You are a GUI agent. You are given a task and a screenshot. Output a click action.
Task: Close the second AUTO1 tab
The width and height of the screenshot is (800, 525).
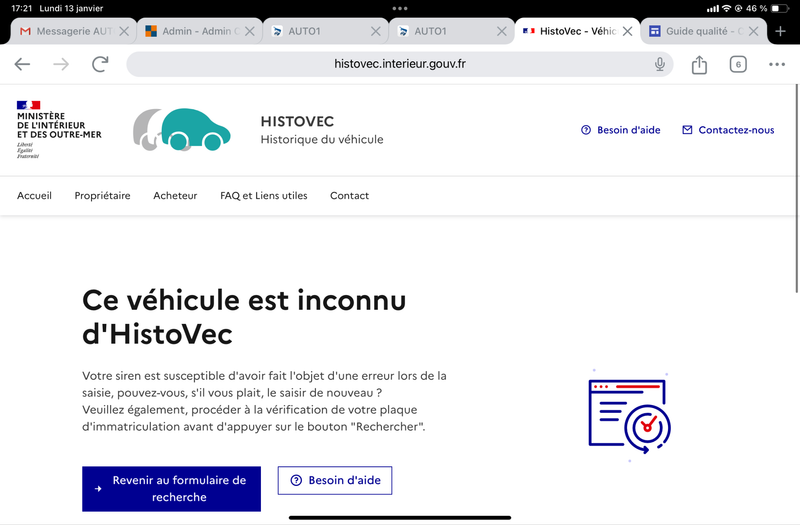[x=502, y=31]
